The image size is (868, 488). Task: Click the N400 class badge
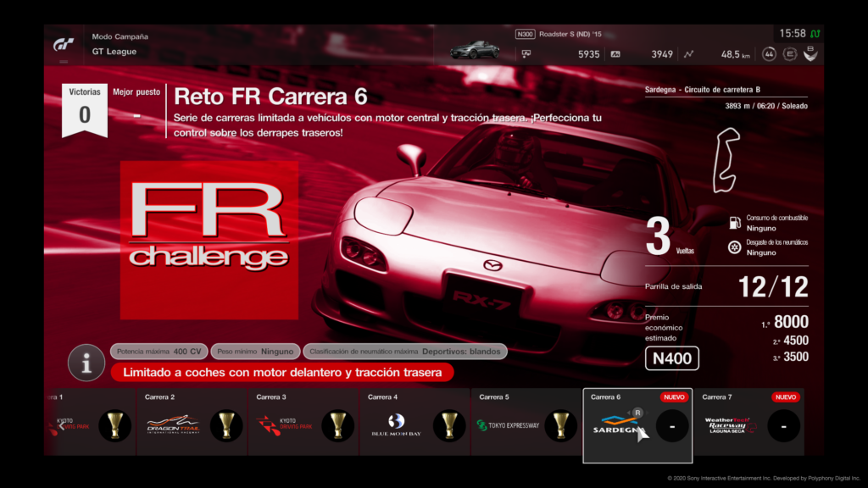click(672, 358)
